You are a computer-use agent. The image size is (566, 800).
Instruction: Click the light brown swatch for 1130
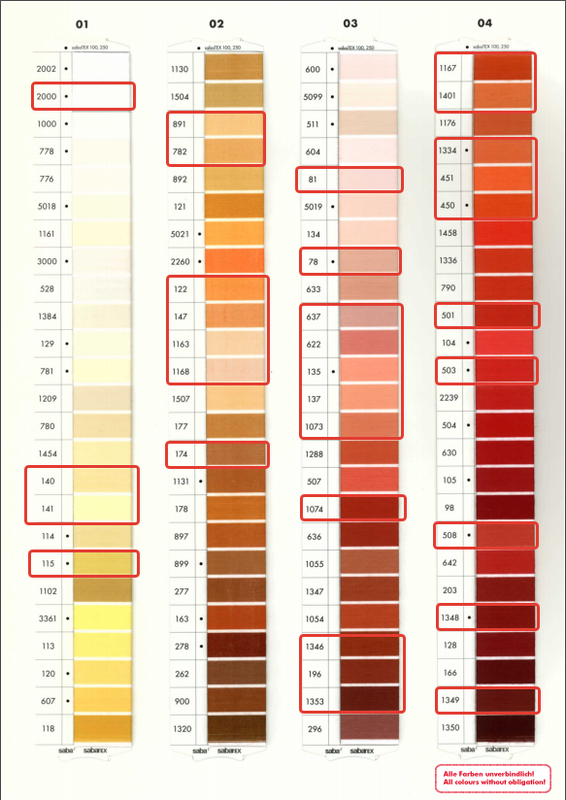point(234,68)
